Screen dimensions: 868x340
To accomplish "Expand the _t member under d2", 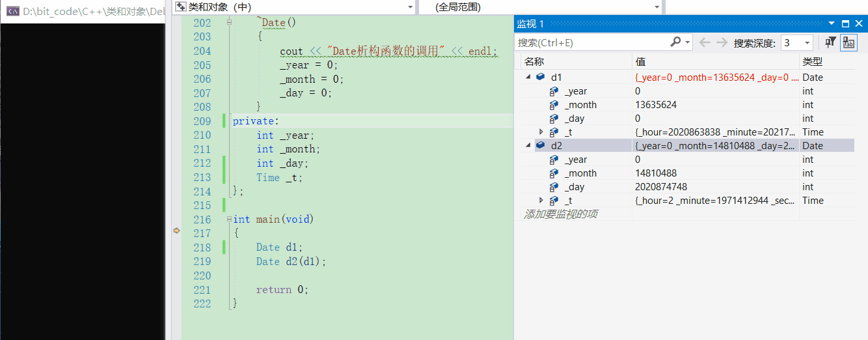I will (x=541, y=201).
